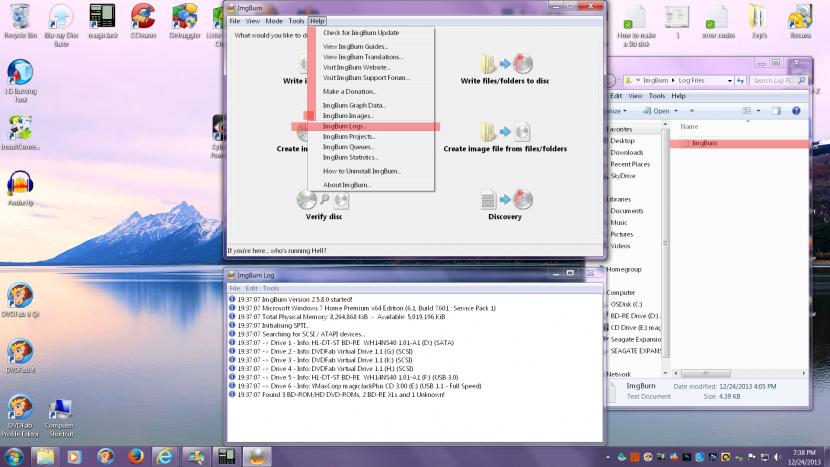This screenshot has height=467, width=830.
Task: Open the Tools menu in ImgBurn Log window
Action: 270,288
